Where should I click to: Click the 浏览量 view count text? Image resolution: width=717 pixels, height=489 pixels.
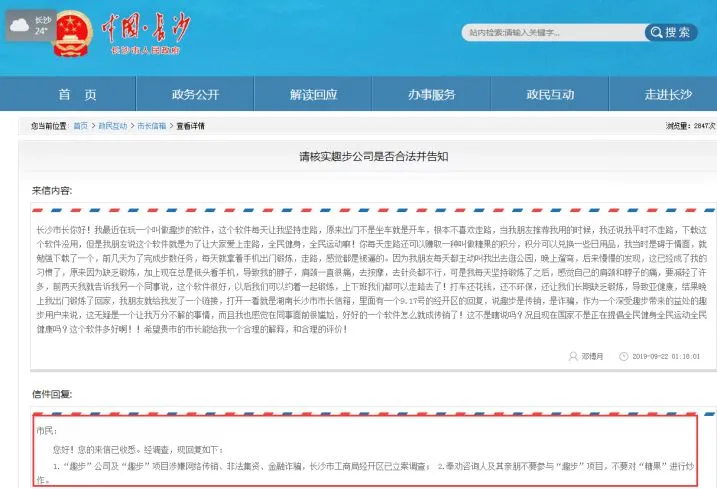690,126
